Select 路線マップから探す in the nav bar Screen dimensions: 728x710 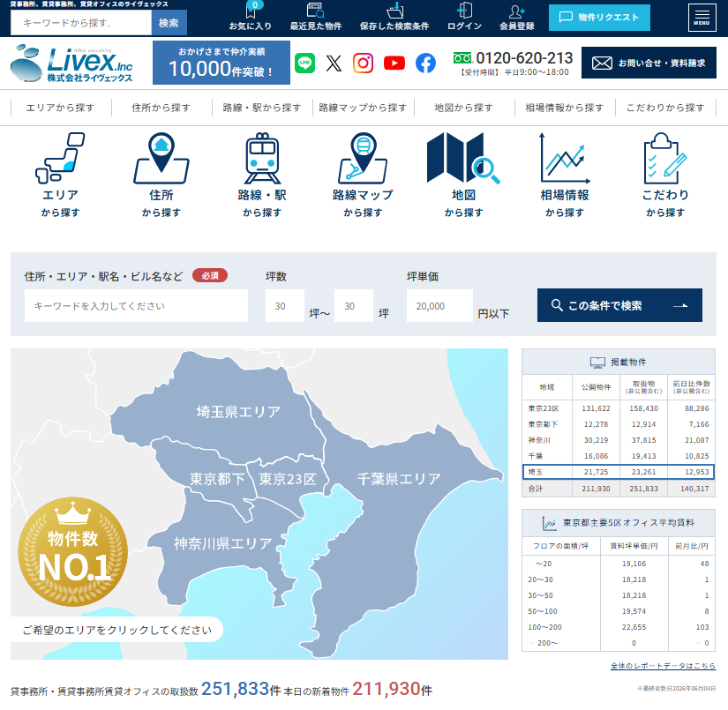click(363, 108)
